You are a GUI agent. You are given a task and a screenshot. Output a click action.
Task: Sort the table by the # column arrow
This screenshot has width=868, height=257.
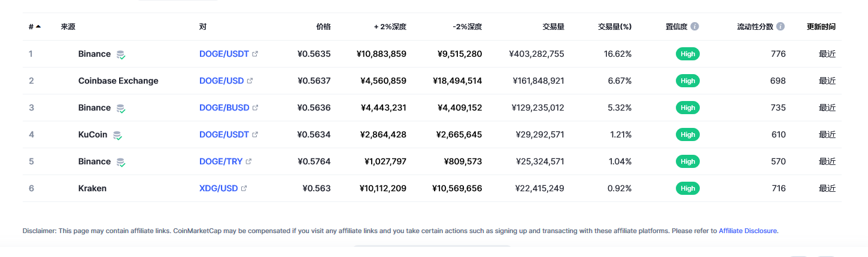coord(38,27)
